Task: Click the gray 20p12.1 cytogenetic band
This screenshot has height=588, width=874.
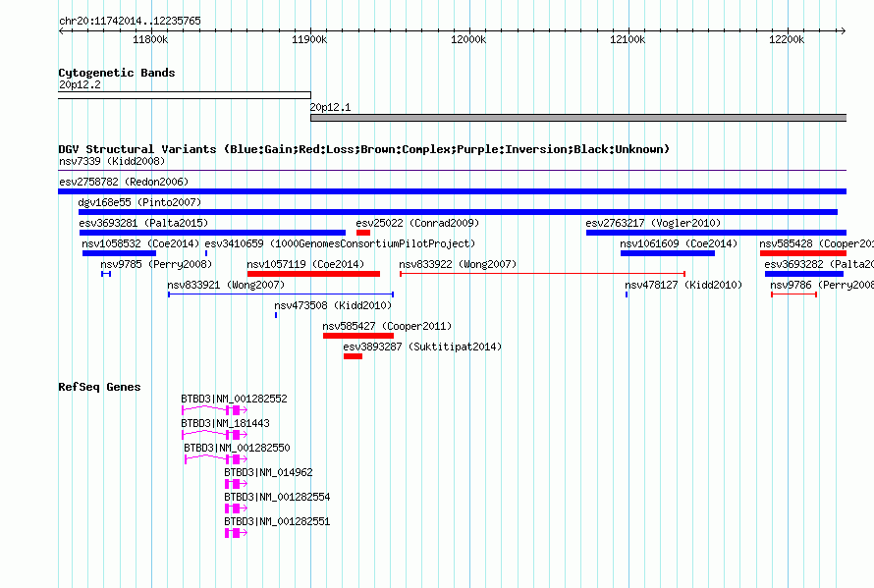Action: [578, 118]
